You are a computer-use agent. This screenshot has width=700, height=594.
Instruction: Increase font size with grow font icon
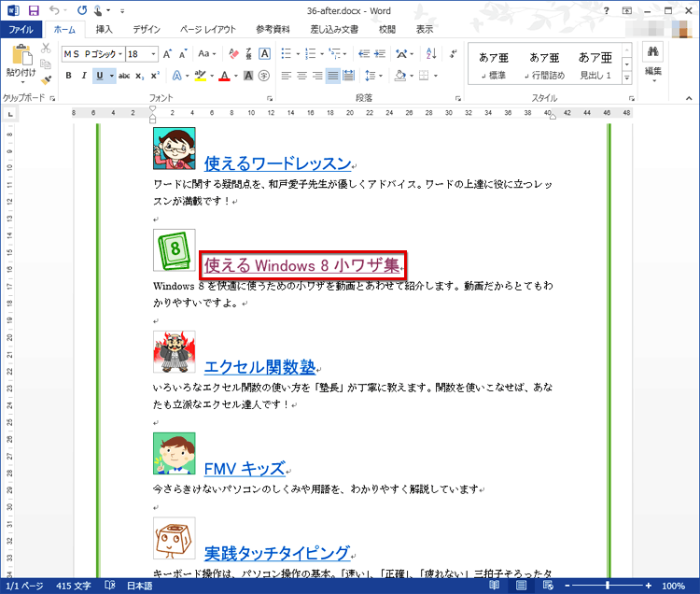click(167, 54)
